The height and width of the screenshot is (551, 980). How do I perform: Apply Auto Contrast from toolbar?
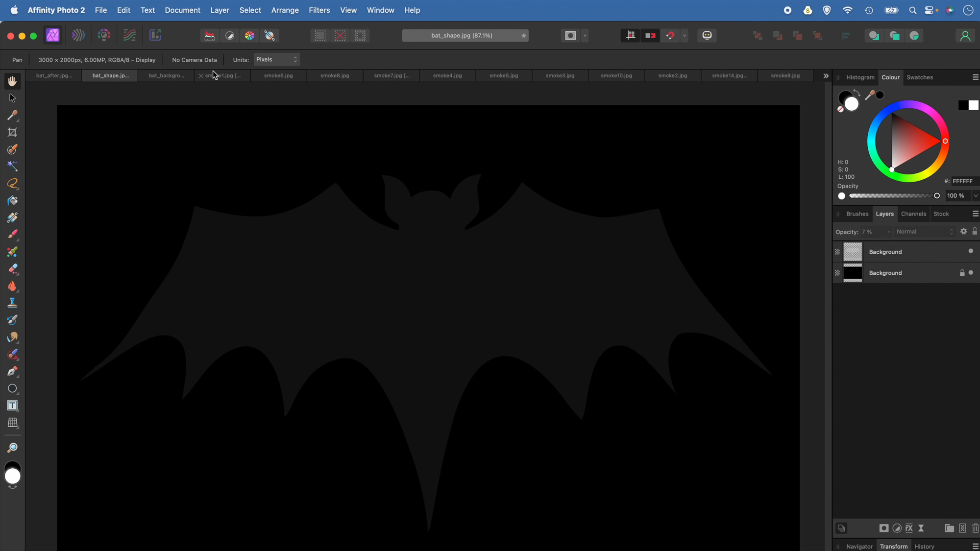click(x=230, y=36)
